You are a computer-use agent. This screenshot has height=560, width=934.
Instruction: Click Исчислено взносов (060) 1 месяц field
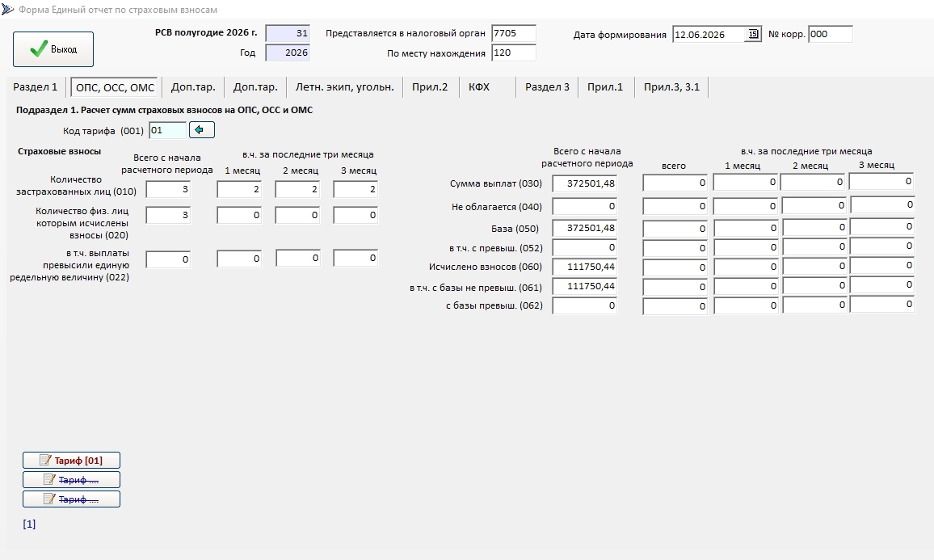(x=747, y=267)
